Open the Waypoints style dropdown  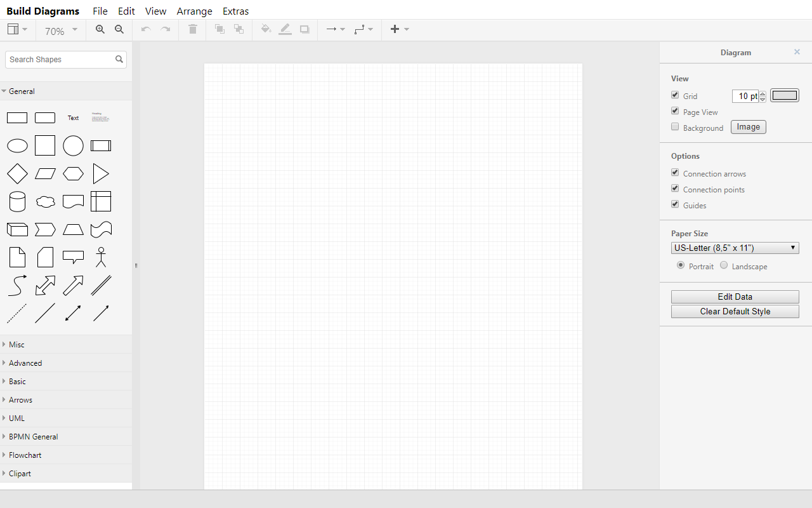pos(363,29)
